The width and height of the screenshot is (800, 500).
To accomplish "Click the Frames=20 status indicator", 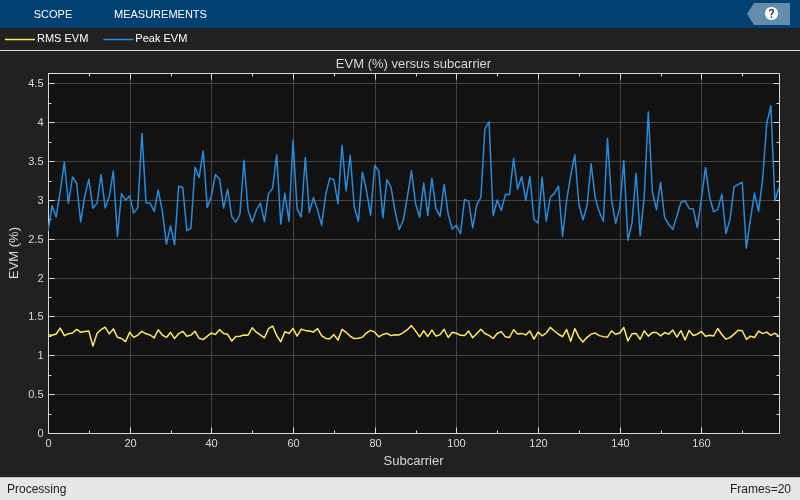I will click(760, 489).
